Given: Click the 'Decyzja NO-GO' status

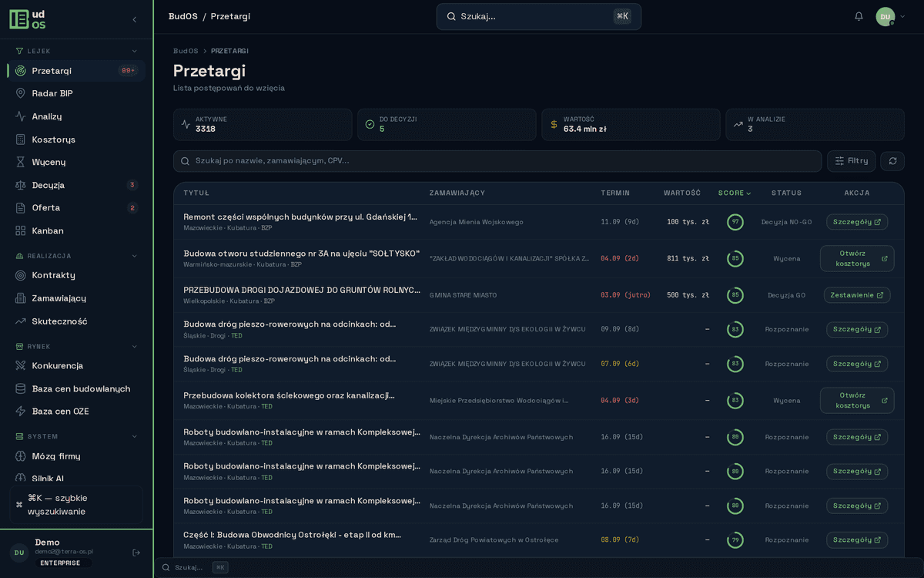Looking at the screenshot, I should (x=786, y=222).
